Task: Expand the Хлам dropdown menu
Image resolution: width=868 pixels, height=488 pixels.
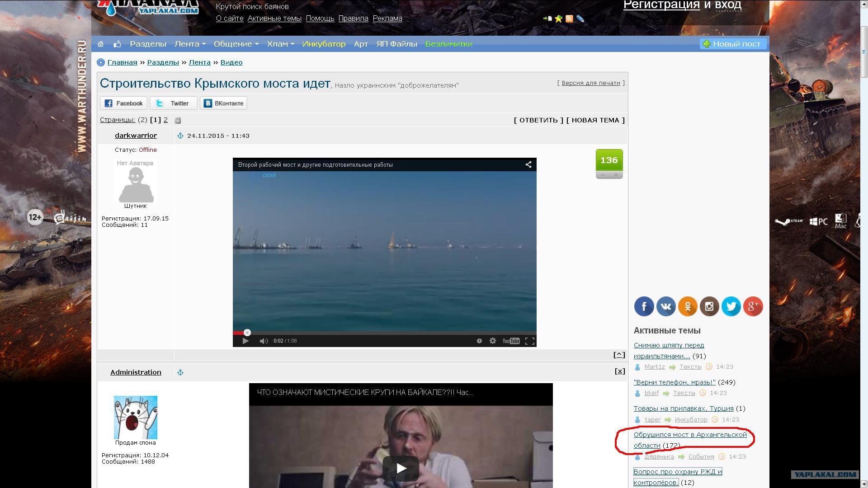Action: click(x=280, y=44)
